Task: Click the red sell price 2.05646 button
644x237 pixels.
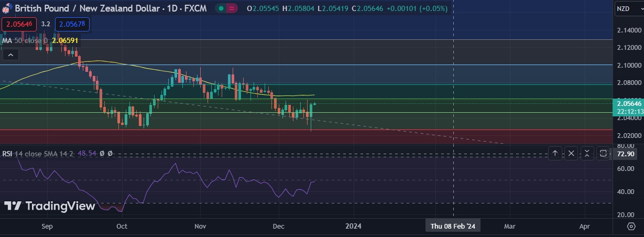Action: (19, 24)
